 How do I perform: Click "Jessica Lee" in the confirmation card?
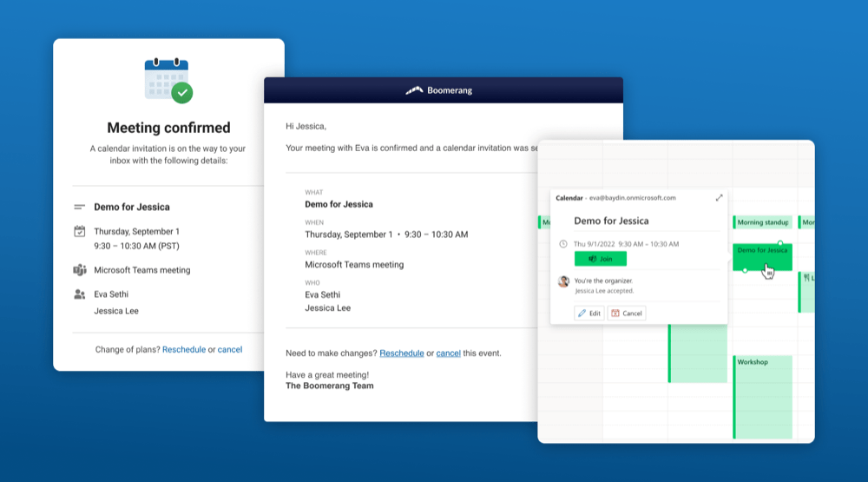(x=116, y=311)
